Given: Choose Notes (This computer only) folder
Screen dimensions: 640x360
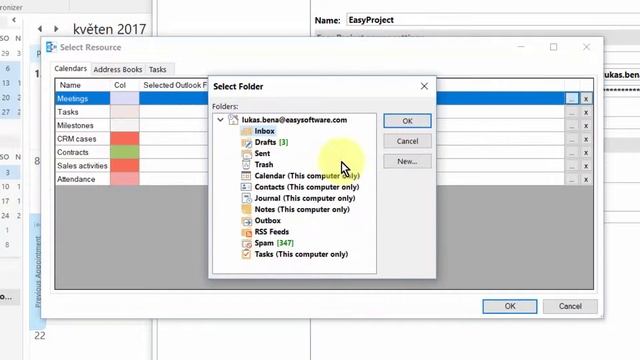Looking at the screenshot, I should coord(302,209).
